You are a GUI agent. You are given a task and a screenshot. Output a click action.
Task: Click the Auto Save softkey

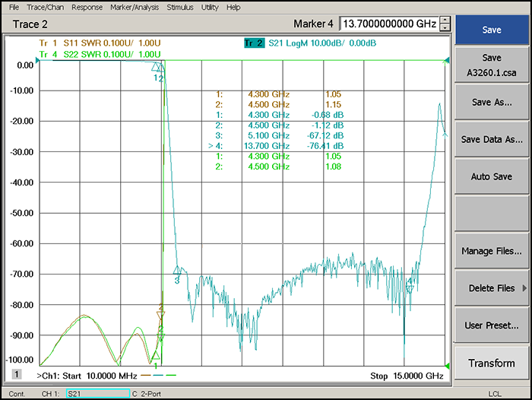(x=492, y=176)
